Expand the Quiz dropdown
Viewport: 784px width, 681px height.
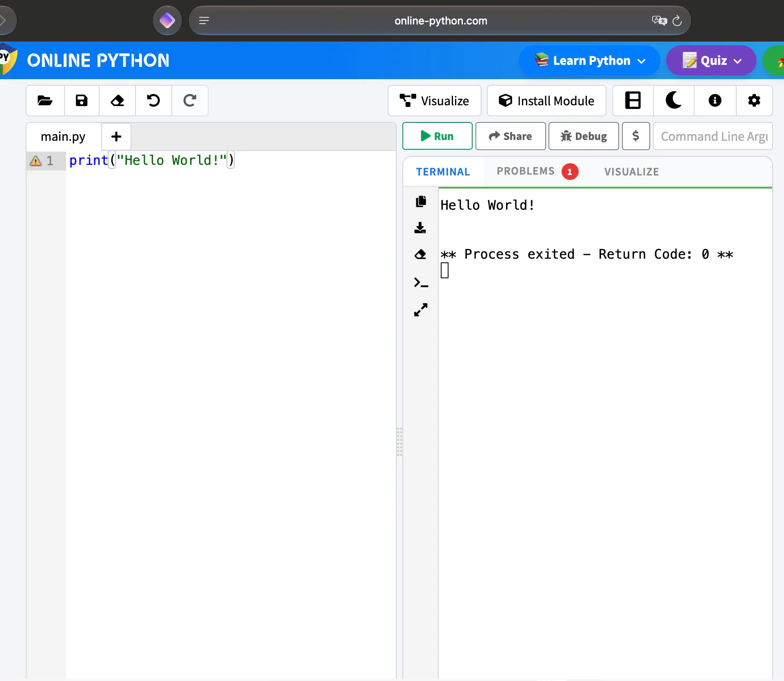tap(711, 61)
